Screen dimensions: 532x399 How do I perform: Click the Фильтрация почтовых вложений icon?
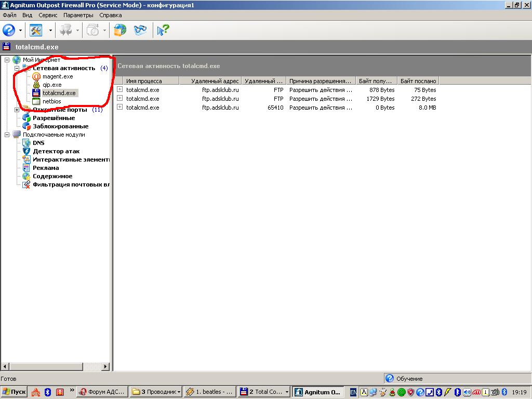tap(26, 184)
